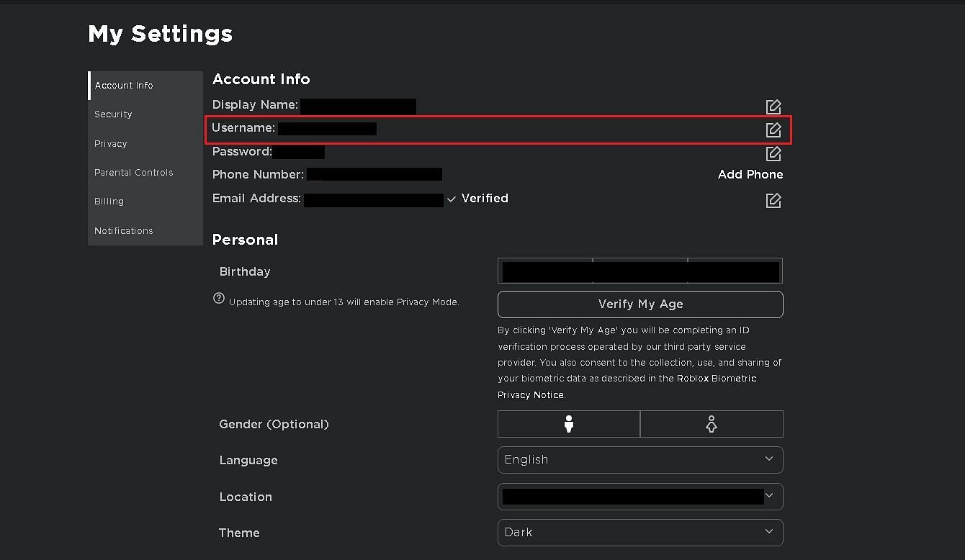This screenshot has height=560, width=965.
Task: Click the Add Phone link
Action: tap(750, 175)
